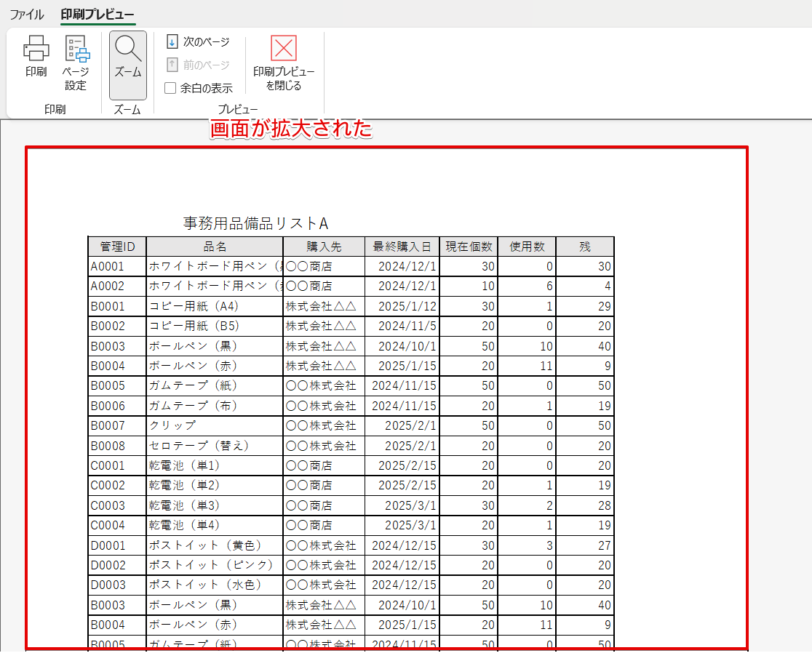Click the 管理ID column header
Viewport: 812px width, 653px height.
tap(117, 247)
